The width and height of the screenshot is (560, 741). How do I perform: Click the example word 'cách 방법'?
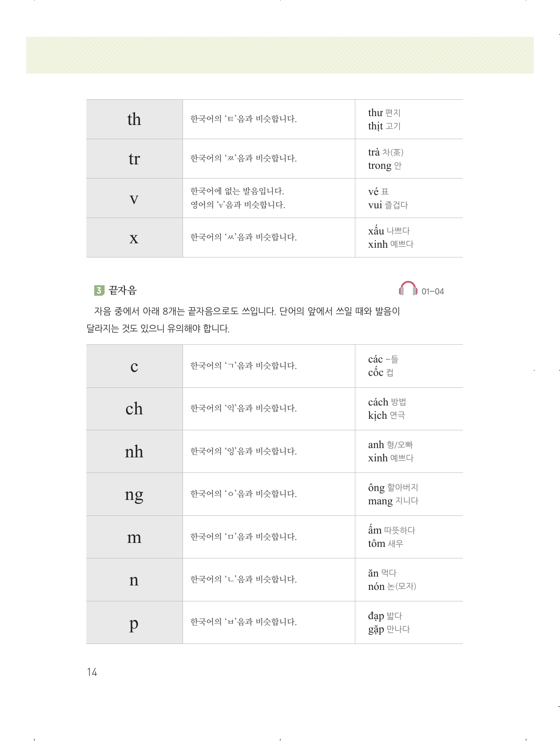(x=387, y=402)
